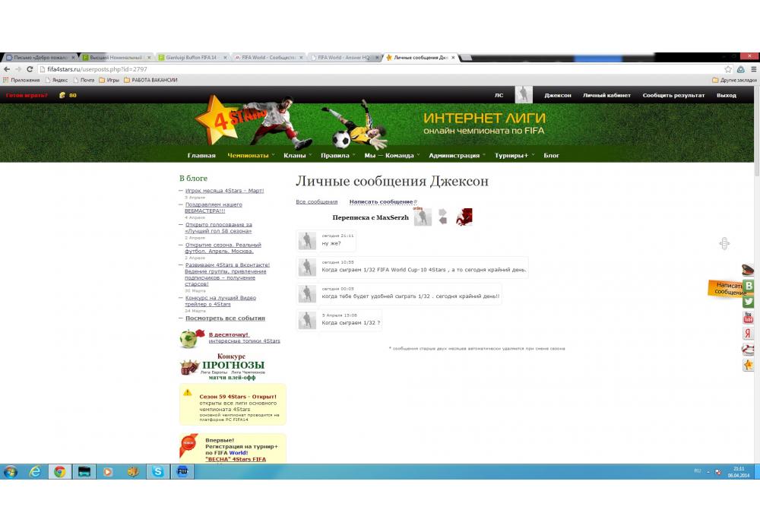Open FIFA World taskbar icon
Screen dimensions: 760x532
pyautogui.click(x=182, y=471)
